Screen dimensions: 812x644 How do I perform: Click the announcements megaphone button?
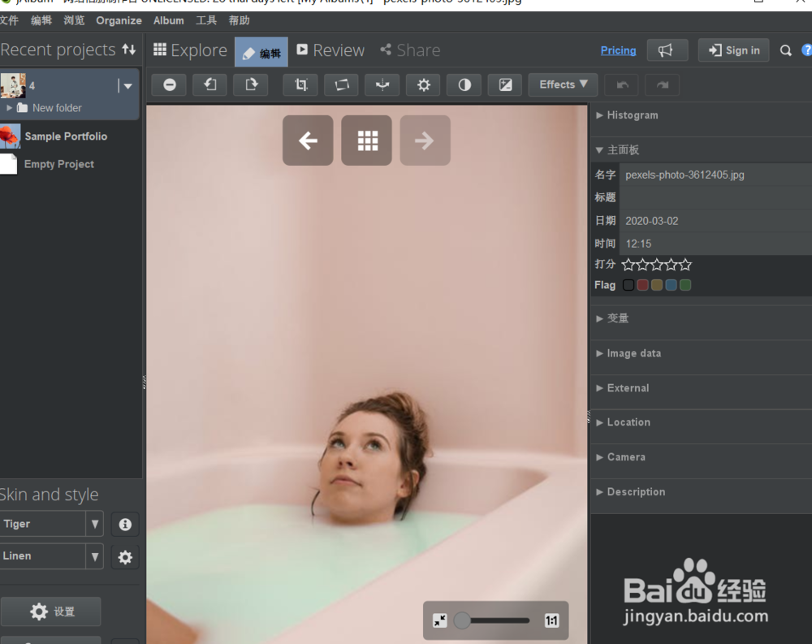tap(667, 50)
